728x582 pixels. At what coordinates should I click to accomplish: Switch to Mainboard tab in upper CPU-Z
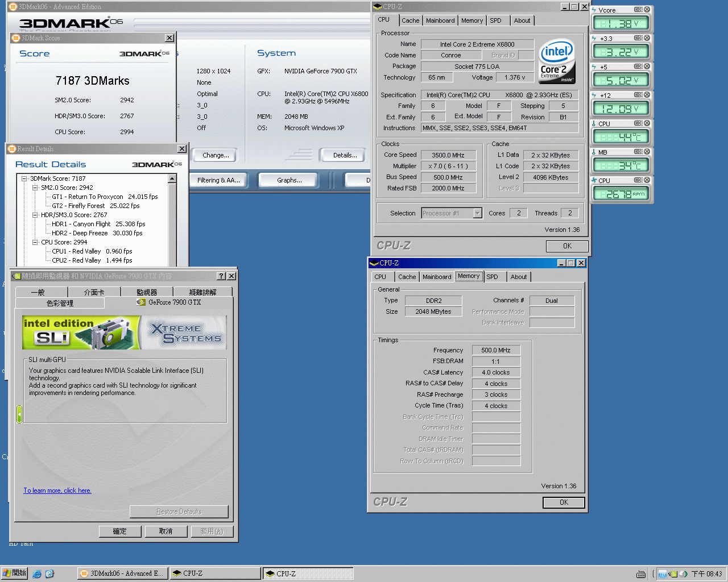tap(440, 20)
